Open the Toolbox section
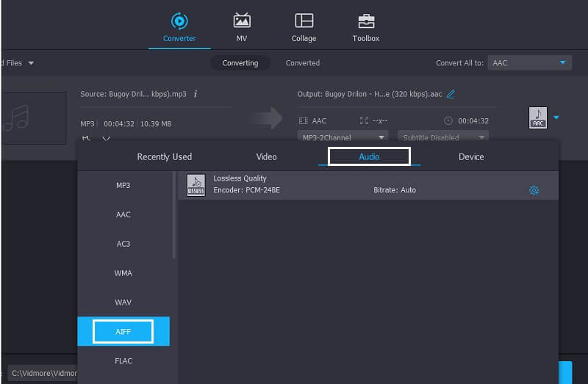The width and height of the screenshot is (588, 384). tap(365, 27)
